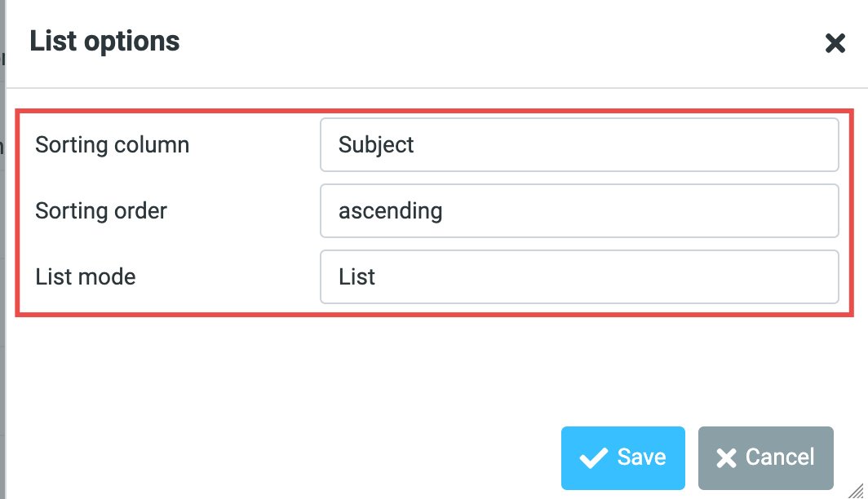Select the "Subject" value text
This screenshot has height=499, width=868.
376,145
